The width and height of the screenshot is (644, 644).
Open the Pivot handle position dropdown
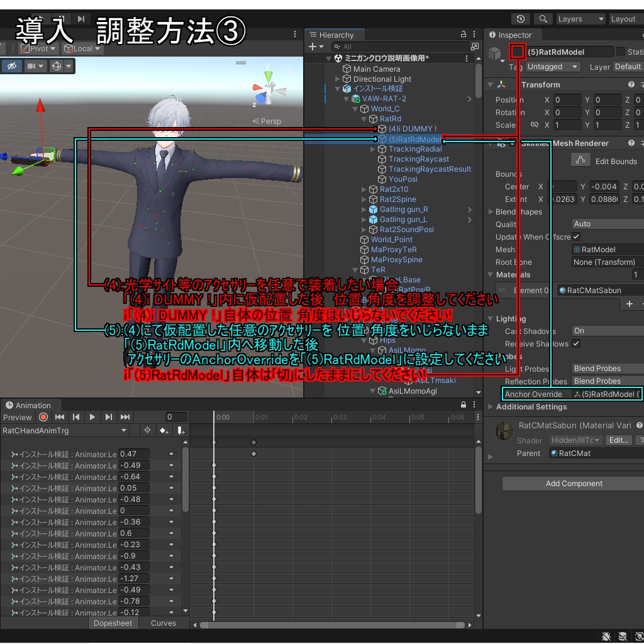[x=38, y=48]
